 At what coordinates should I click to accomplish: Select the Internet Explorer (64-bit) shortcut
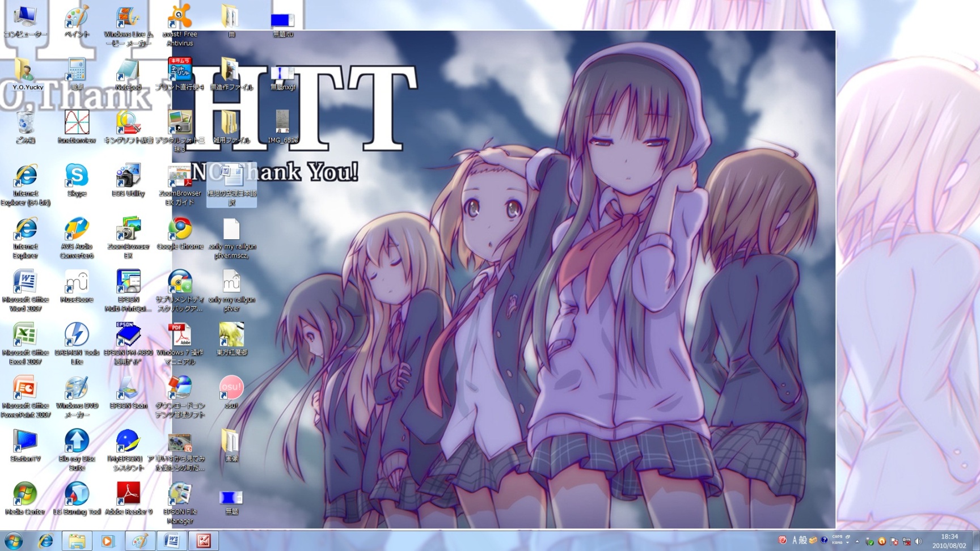pyautogui.click(x=26, y=185)
